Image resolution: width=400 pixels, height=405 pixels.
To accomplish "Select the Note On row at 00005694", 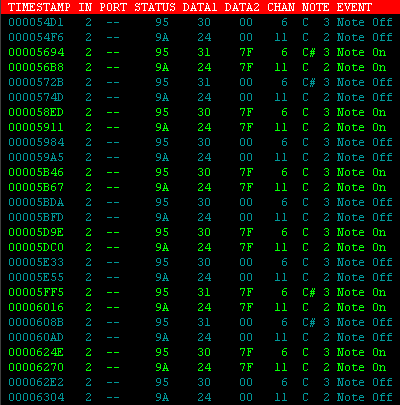I will (200, 52).
